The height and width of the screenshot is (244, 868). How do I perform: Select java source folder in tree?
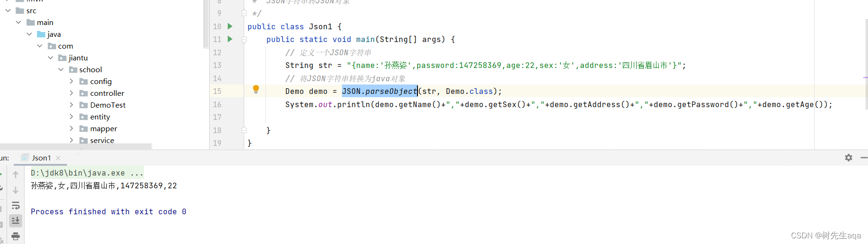54,34
